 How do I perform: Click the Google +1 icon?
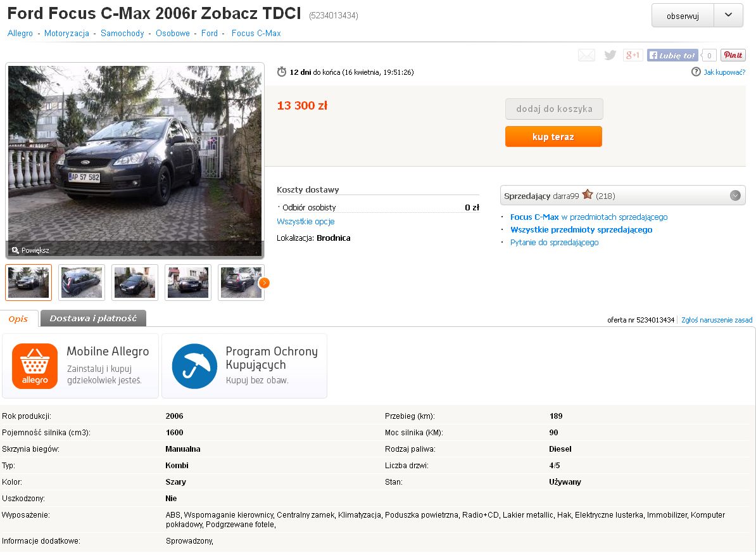(x=633, y=56)
